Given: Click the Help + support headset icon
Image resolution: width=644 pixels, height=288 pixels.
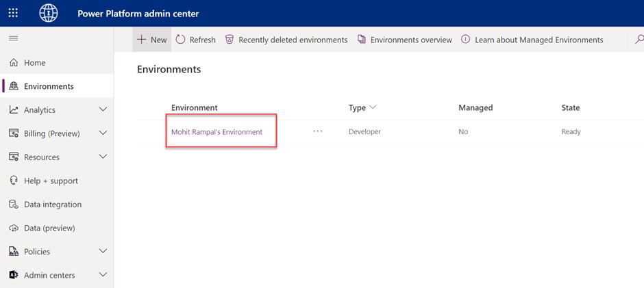Looking at the screenshot, I should tap(14, 181).
